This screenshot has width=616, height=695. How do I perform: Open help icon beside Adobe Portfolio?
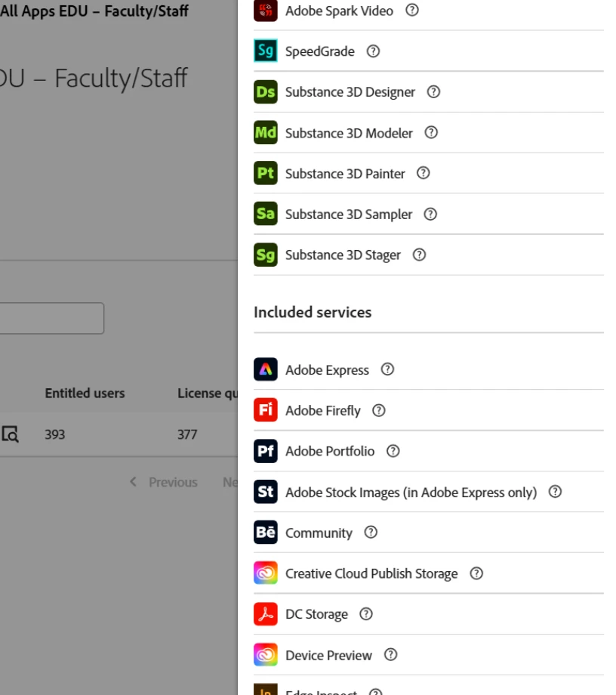[393, 451]
